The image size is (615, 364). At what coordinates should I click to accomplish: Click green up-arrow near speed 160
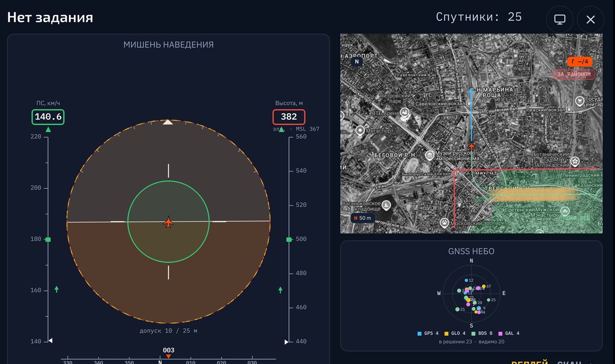[x=57, y=289]
